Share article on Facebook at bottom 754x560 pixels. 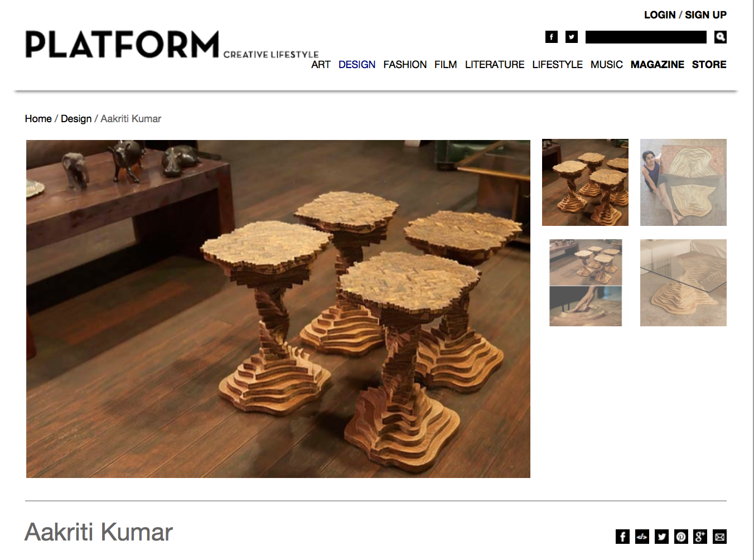click(622, 537)
